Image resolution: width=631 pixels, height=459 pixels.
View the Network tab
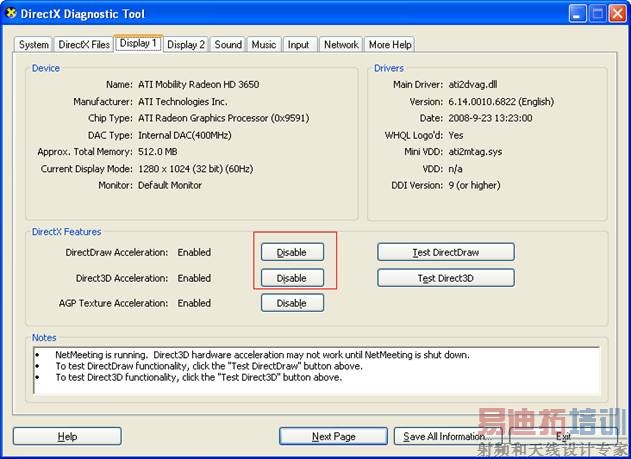click(x=341, y=45)
